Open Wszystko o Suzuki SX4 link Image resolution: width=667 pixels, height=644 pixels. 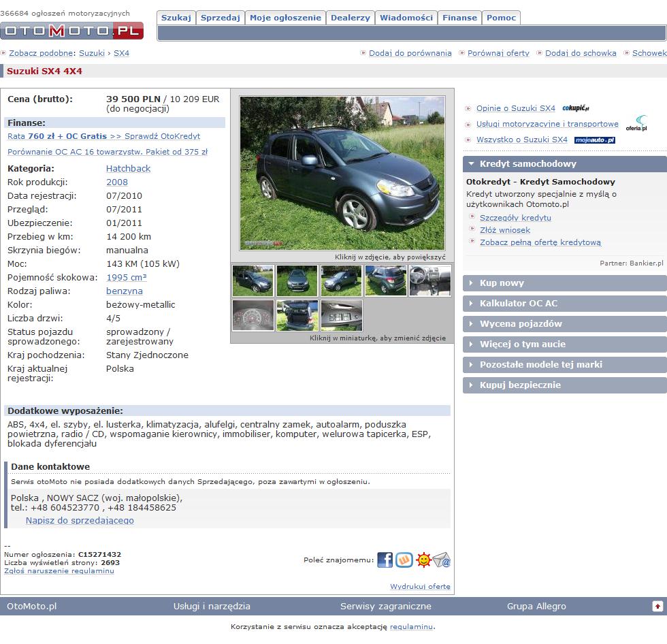pos(522,140)
